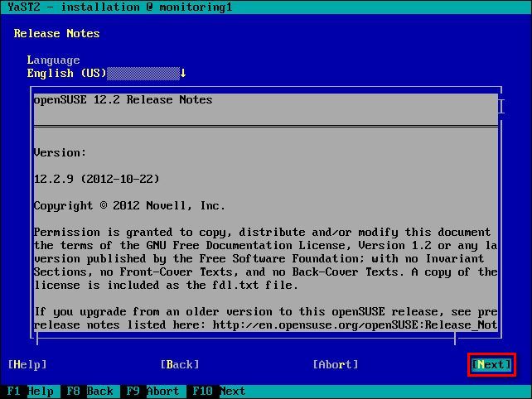This screenshot has width=532, height=399.
Task: Click the 'Release Notes' page title
Action: click(56, 34)
